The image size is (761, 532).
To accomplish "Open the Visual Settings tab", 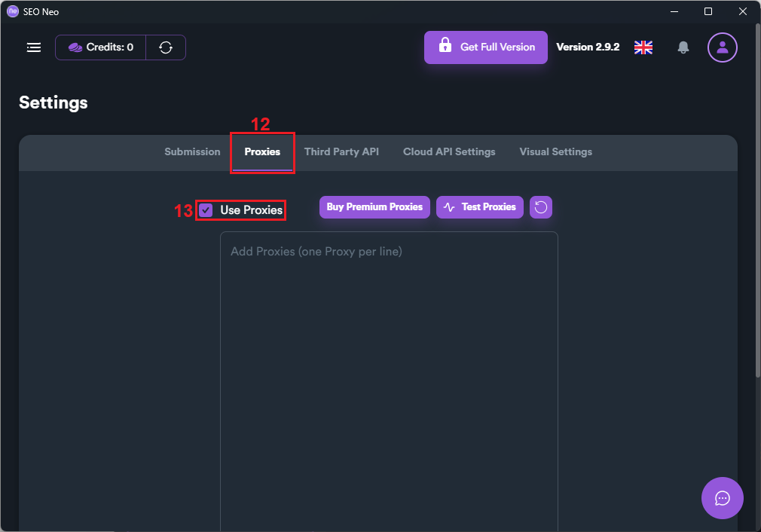I will [x=556, y=152].
